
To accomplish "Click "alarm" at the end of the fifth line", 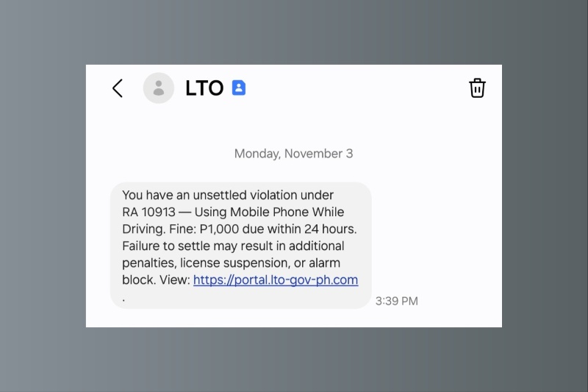I will pyautogui.click(x=324, y=263).
